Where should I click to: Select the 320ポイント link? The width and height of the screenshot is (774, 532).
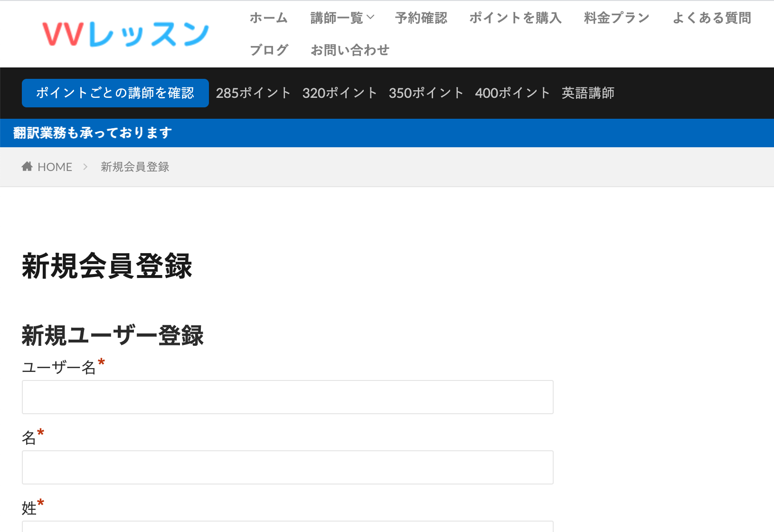(340, 93)
